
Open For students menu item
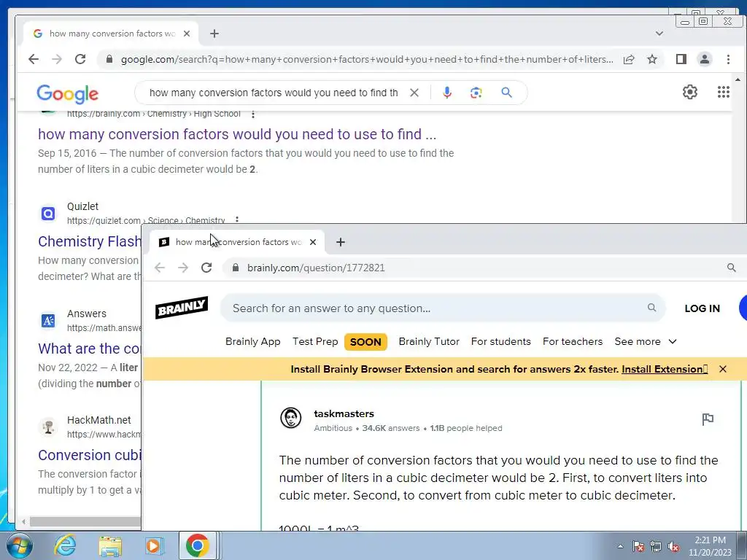[x=500, y=341]
